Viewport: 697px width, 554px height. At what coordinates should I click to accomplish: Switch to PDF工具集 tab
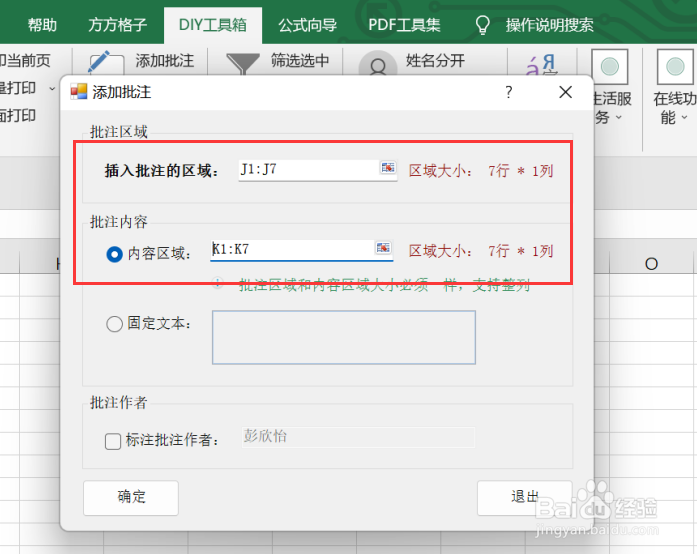(404, 25)
